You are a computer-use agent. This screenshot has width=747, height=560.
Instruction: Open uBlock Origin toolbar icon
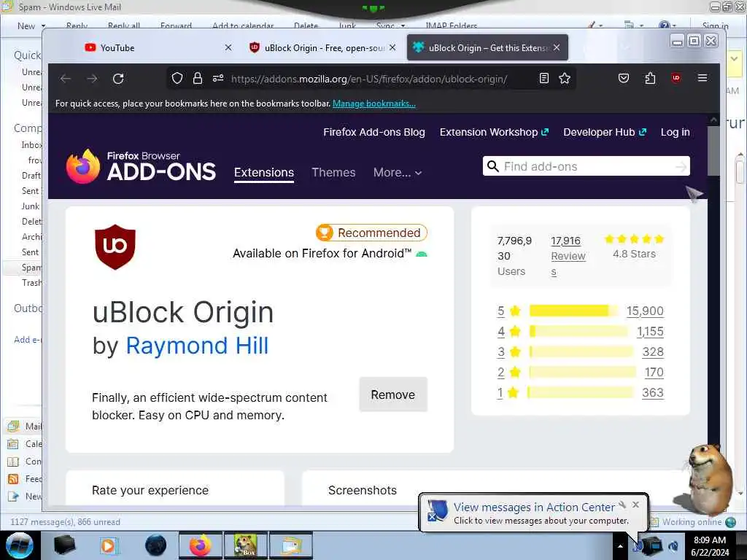pos(676,78)
